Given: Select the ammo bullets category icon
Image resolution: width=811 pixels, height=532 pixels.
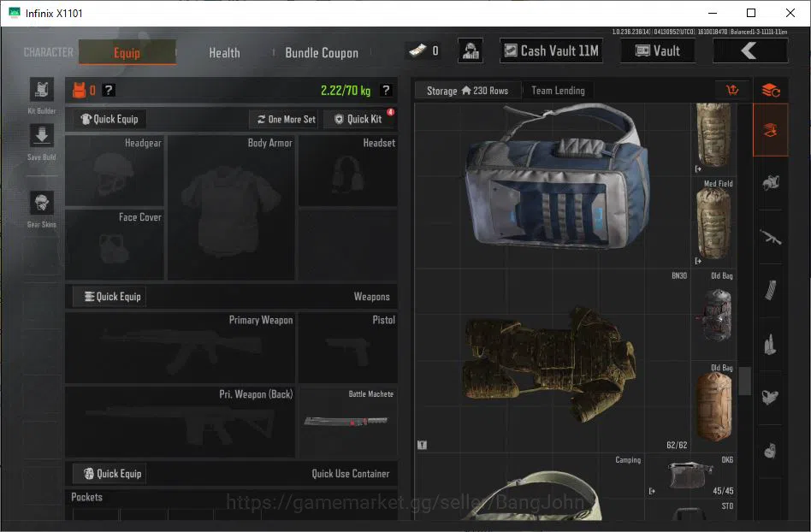Looking at the screenshot, I should point(771,345).
